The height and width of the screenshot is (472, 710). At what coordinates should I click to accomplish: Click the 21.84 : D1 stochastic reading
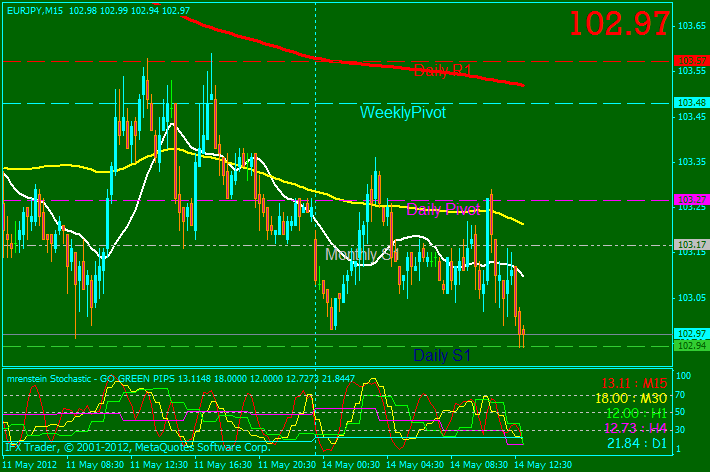(636, 443)
